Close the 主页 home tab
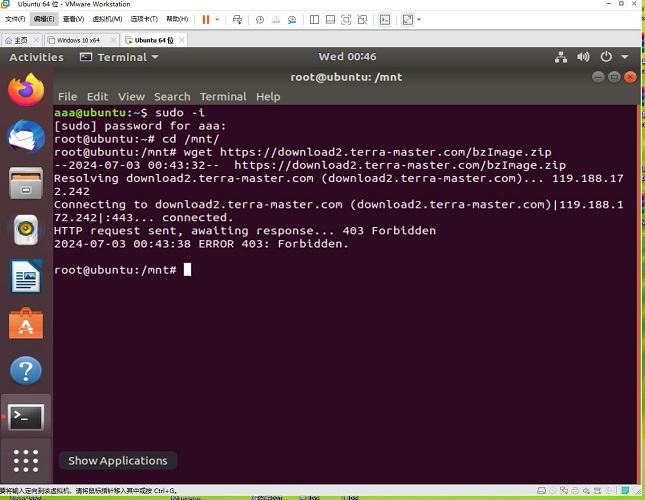Viewport: 645px width, 500px height. (x=36, y=40)
